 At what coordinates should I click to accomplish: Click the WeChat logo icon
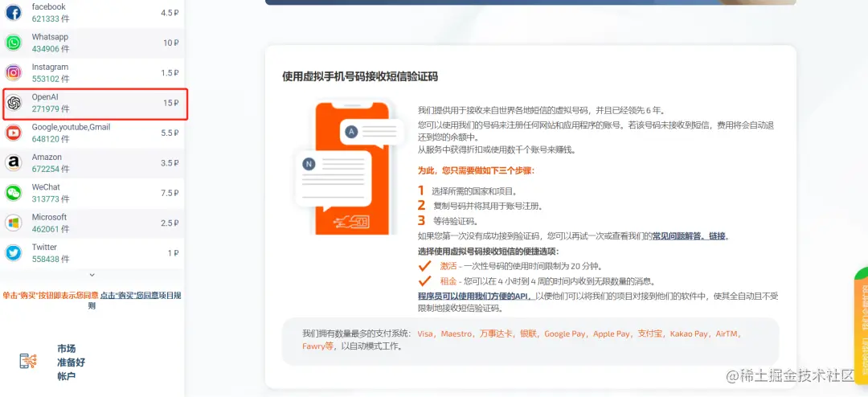(14, 193)
